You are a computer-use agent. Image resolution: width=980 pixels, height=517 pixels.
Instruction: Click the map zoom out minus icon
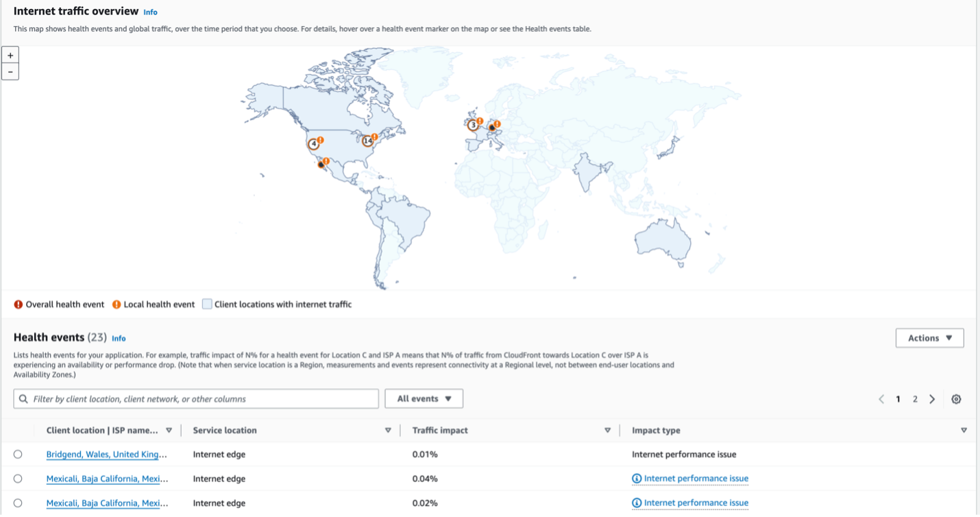click(x=10, y=71)
